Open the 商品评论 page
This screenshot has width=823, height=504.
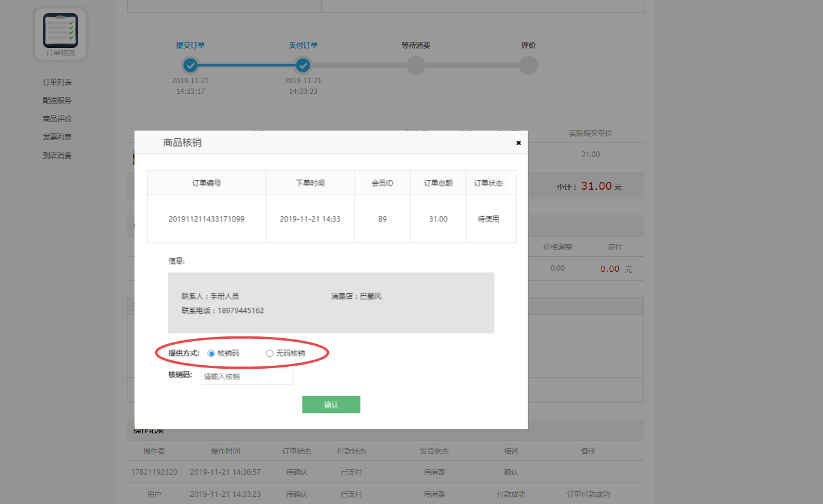coord(56,119)
